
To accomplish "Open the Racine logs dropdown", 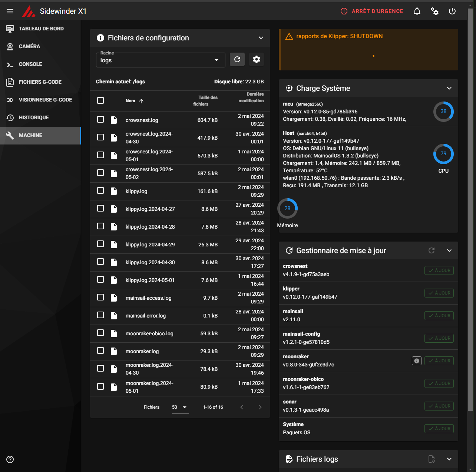I will pos(161,60).
